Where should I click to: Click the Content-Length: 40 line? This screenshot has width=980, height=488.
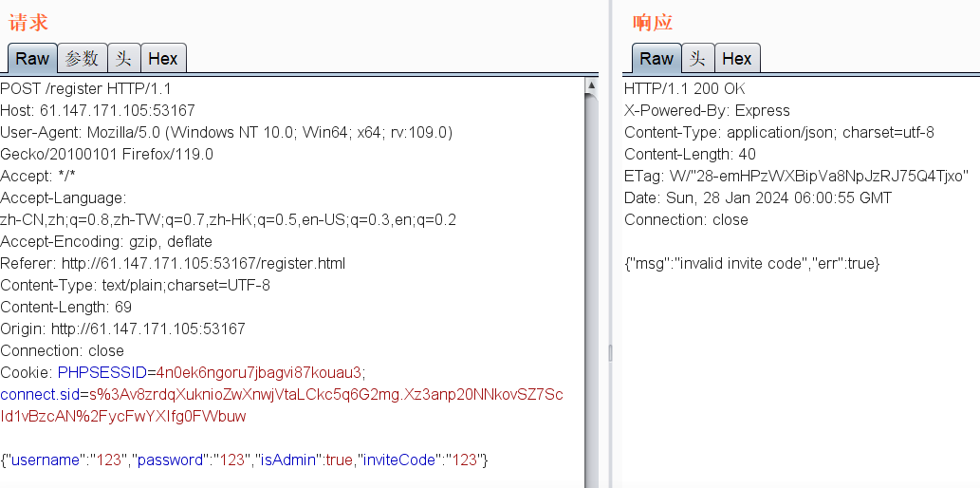pos(690,154)
